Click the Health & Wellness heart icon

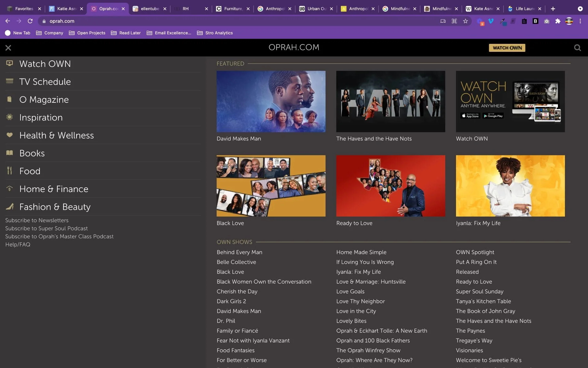click(9, 135)
